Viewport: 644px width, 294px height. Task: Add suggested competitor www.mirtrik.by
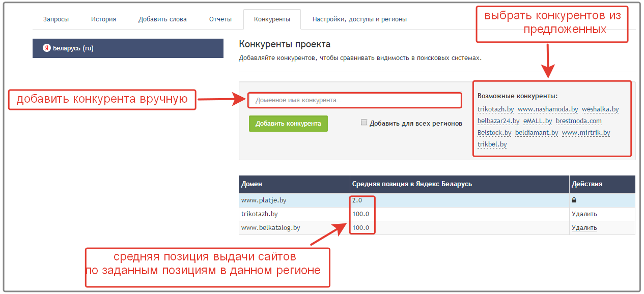click(586, 133)
